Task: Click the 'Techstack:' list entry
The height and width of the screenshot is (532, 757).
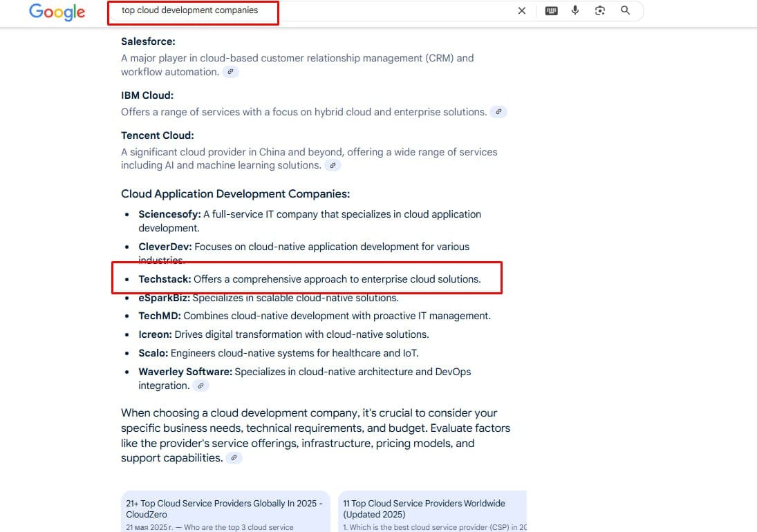Action: click(310, 279)
